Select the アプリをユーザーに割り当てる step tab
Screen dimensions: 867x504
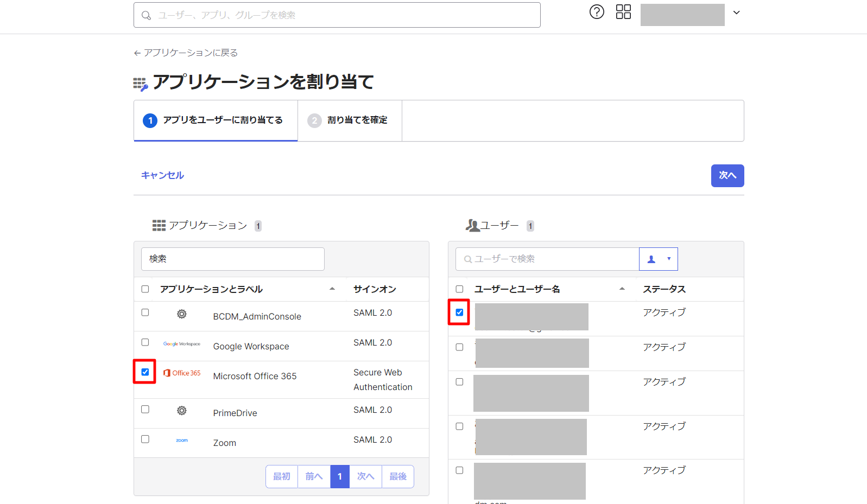pos(216,120)
